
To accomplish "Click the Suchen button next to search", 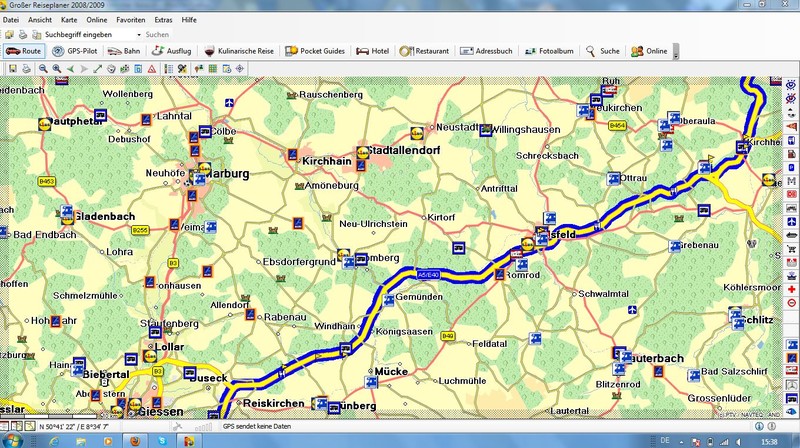I will [x=157, y=35].
